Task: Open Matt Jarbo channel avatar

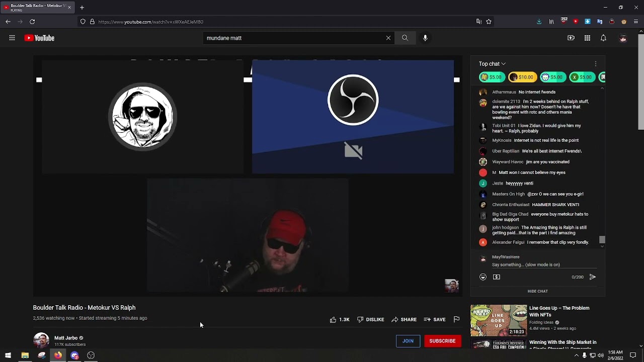Action: pos(41,340)
